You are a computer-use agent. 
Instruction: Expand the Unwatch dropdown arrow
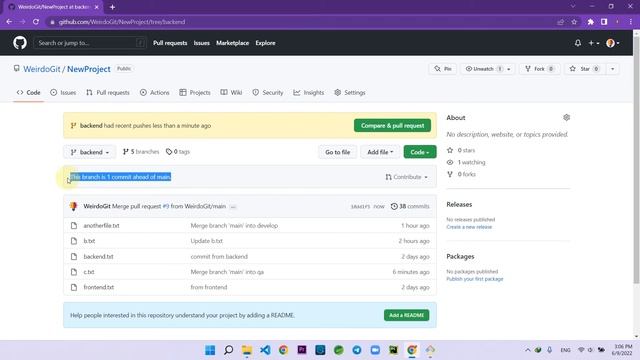[509, 69]
